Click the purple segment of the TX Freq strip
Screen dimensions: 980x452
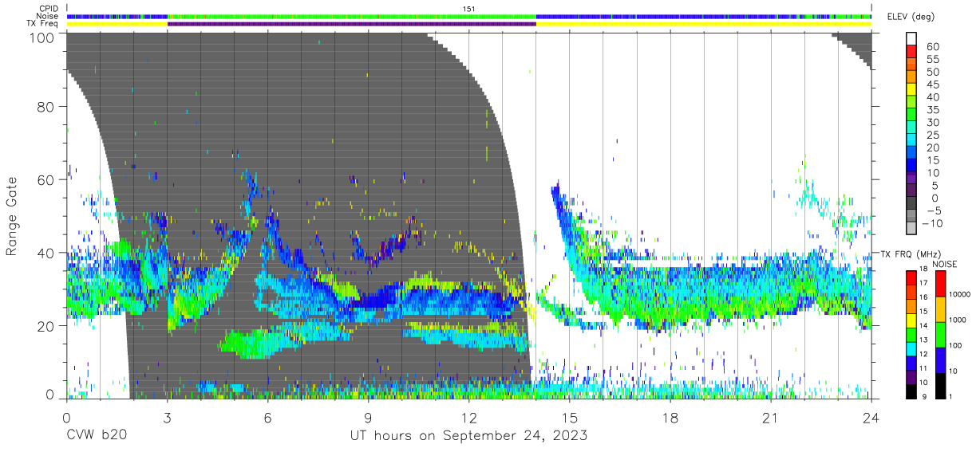coord(352,24)
